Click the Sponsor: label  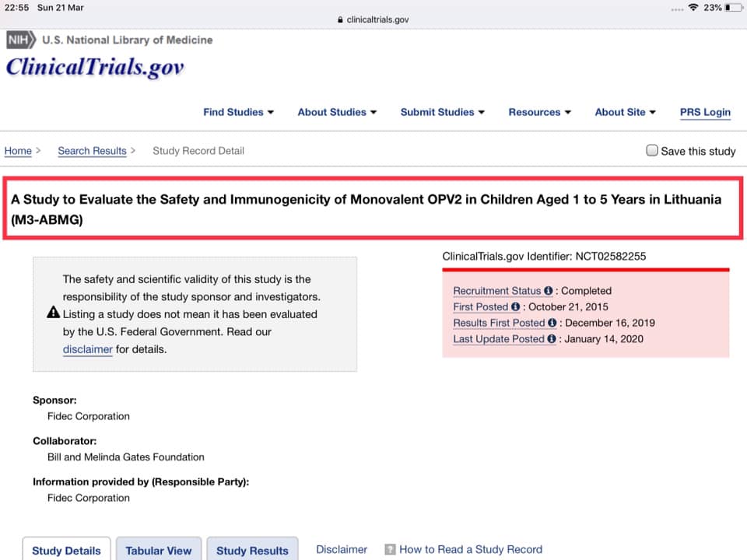pos(54,400)
